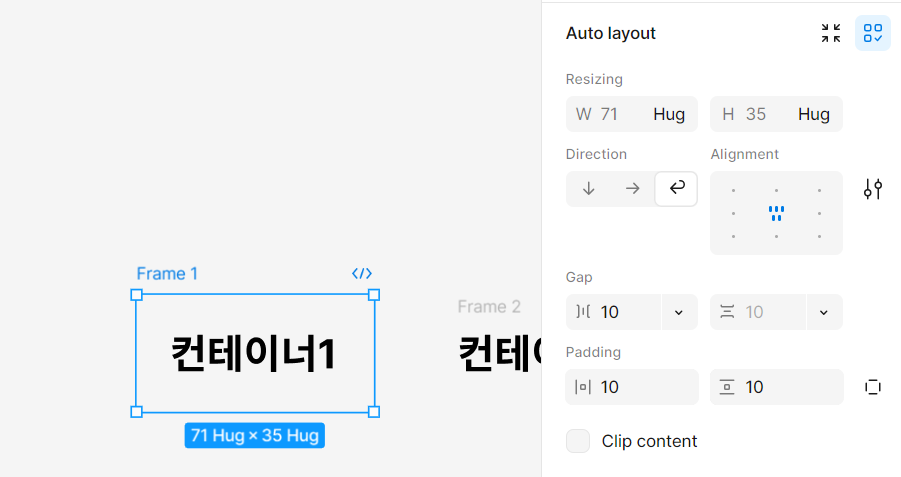Click the vertical padding input field
The width and height of the screenshot is (901, 477).
[x=777, y=387]
